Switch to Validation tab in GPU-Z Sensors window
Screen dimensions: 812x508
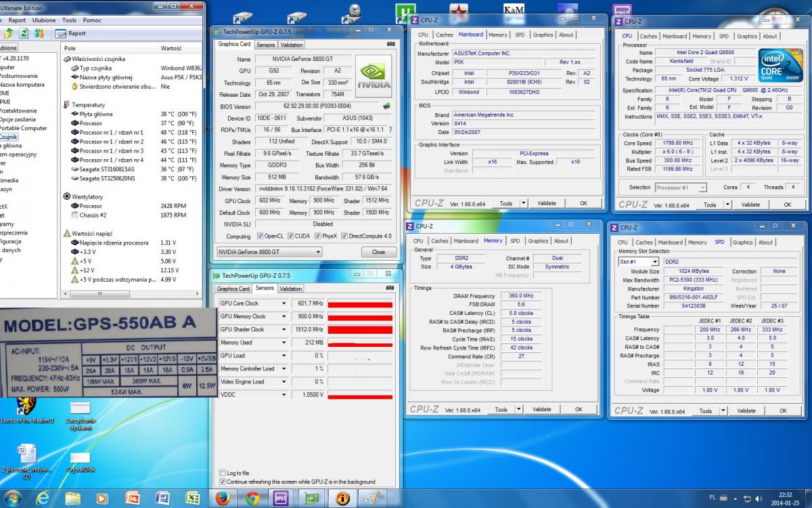pyautogui.click(x=292, y=289)
